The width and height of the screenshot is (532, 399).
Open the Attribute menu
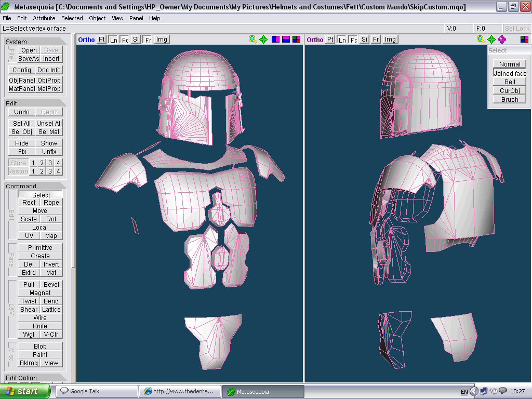[x=44, y=18]
